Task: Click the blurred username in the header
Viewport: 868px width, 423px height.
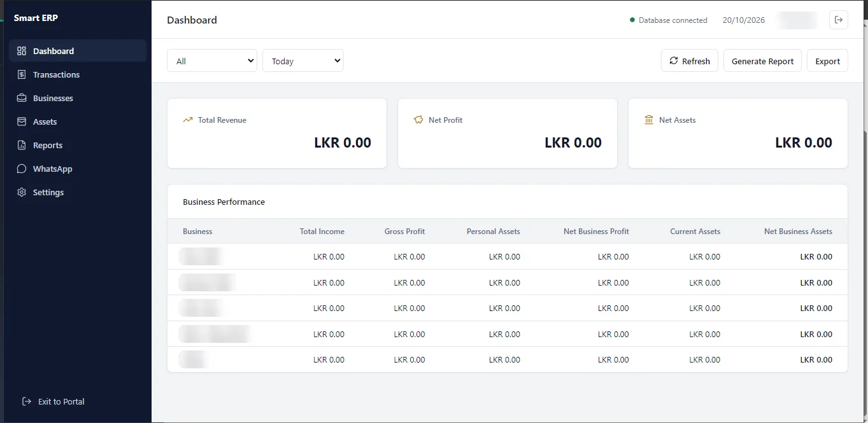Action: click(x=797, y=20)
